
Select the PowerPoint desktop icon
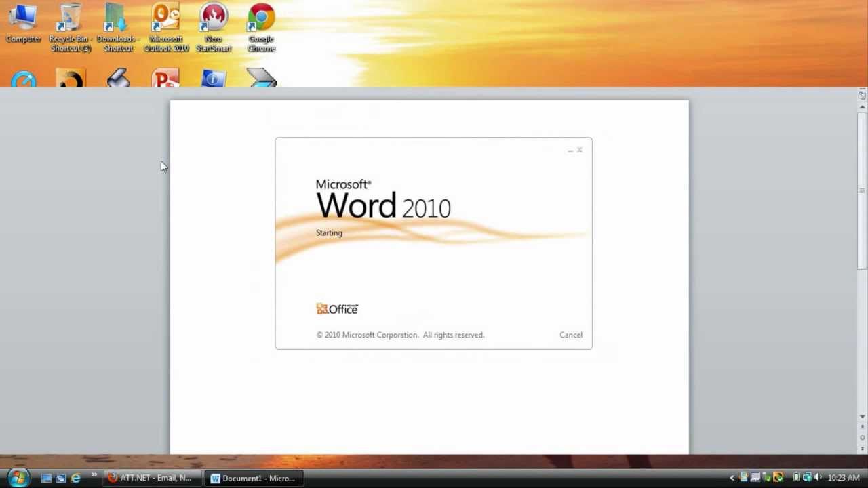click(165, 79)
